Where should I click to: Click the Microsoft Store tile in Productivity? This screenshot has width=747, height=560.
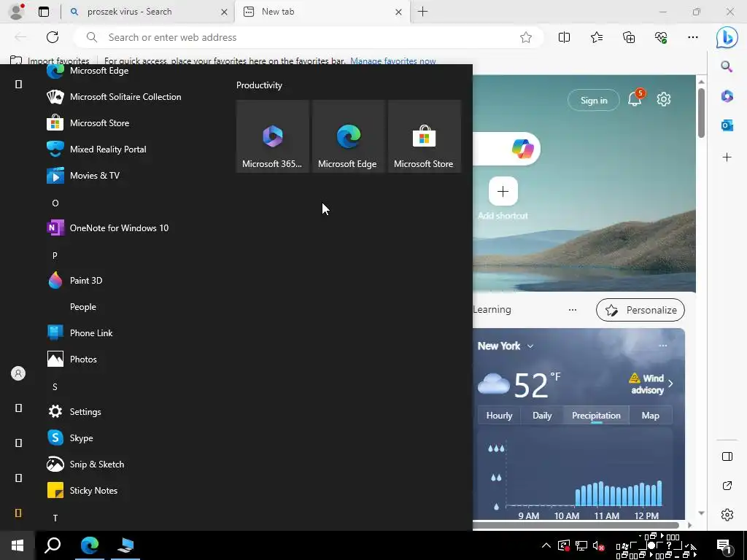click(425, 136)
